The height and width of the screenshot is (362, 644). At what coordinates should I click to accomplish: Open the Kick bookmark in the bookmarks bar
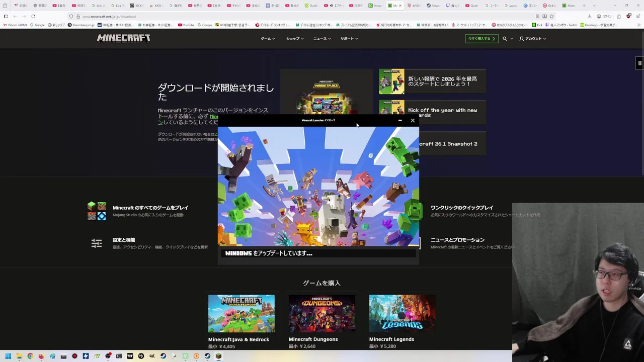click(x=538, y=25)
